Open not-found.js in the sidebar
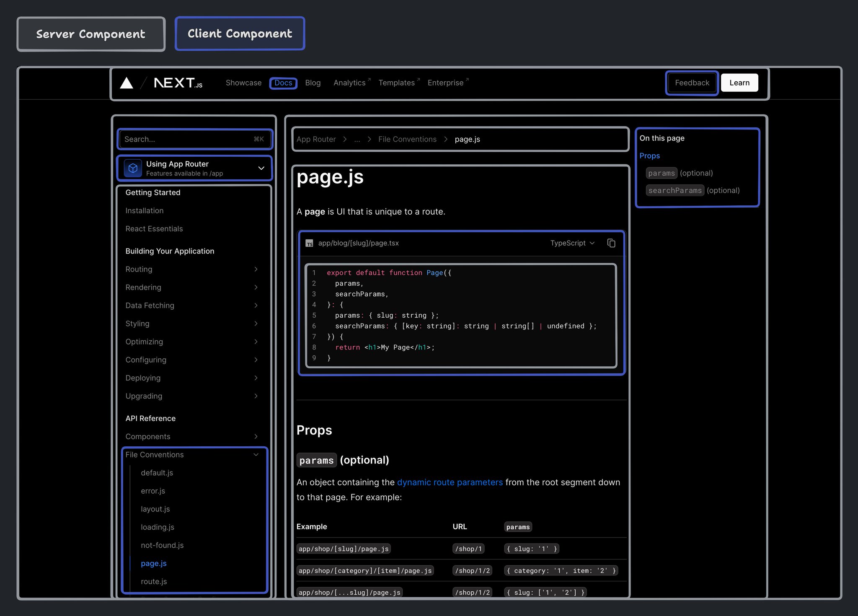 click(162, 545)
